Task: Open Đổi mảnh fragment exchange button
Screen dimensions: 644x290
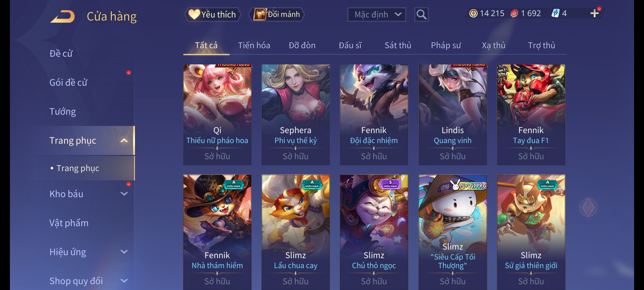Action: [x=277, y=15]
